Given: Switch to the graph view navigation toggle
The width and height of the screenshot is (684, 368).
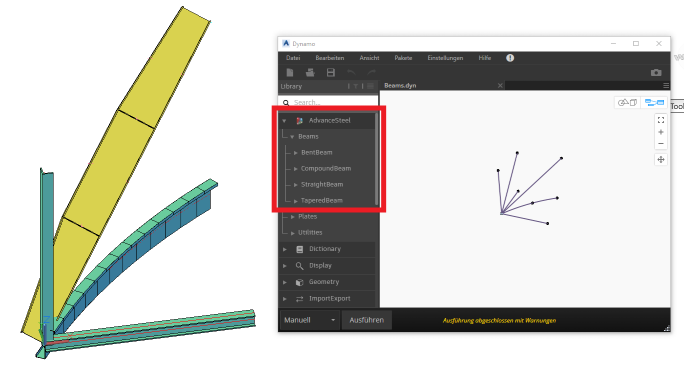Looking at the screenshot, I should coord(654,102).
